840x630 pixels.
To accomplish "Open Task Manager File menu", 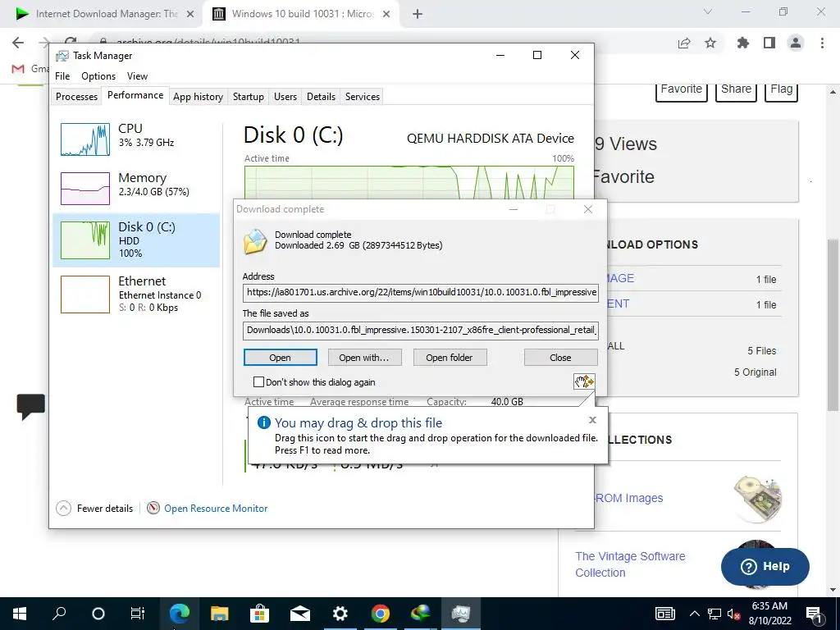I will tap(62, 76).
